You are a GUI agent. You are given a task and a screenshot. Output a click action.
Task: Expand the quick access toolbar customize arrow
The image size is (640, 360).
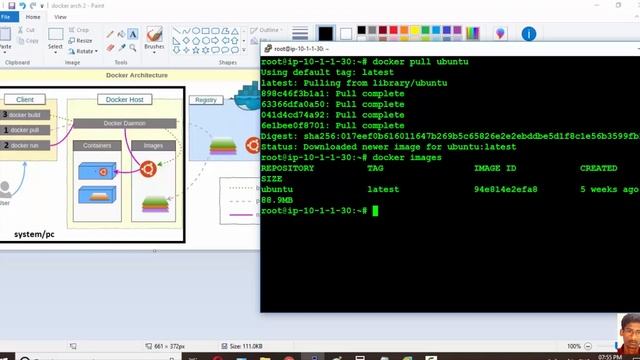(42, 6)
